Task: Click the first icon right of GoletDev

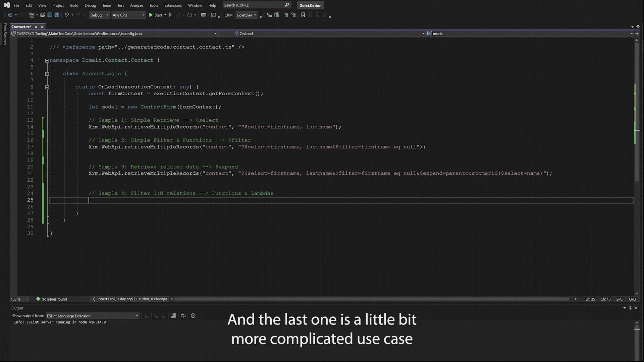Action: (269, 15)
